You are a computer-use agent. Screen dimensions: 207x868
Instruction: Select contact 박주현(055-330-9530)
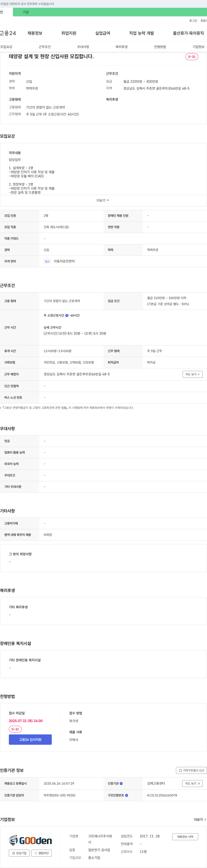pyautogui.click(x=59, y=795)
